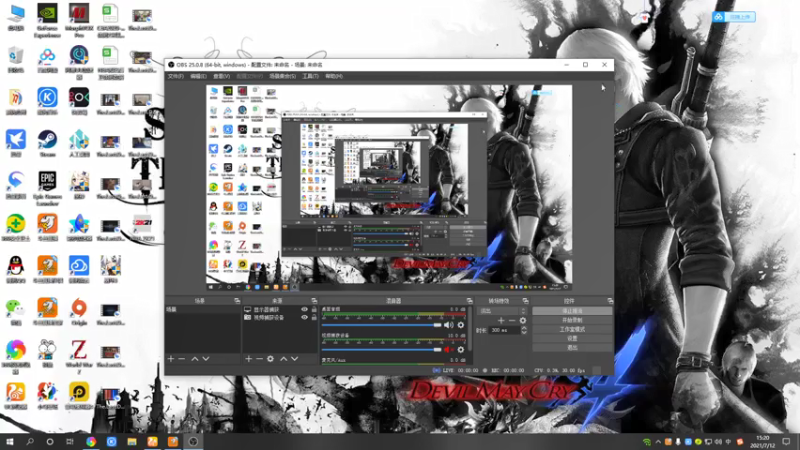The image size is (800, 450).
Task: Open transition properties gear icon
Action: (522, 320)
